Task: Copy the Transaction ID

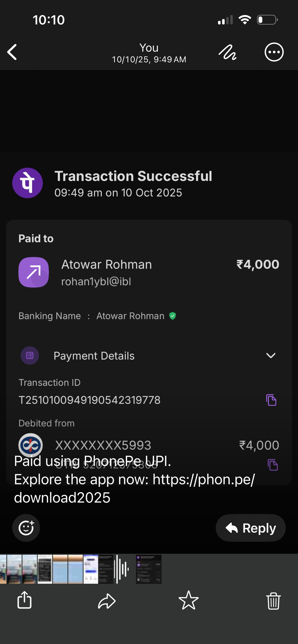Action: pyautogui.click(x=271, y=400)
